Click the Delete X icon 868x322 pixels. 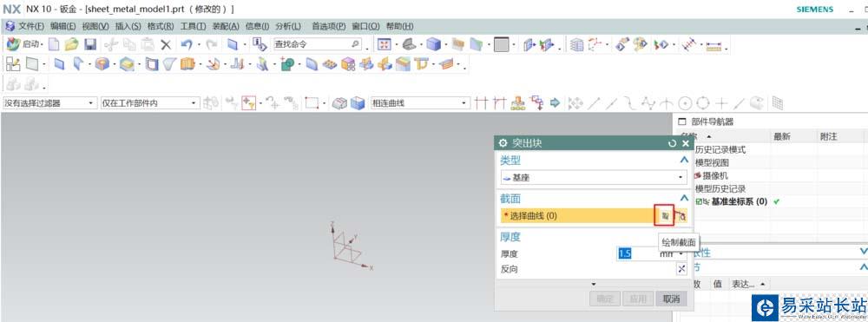click(166, 45)
